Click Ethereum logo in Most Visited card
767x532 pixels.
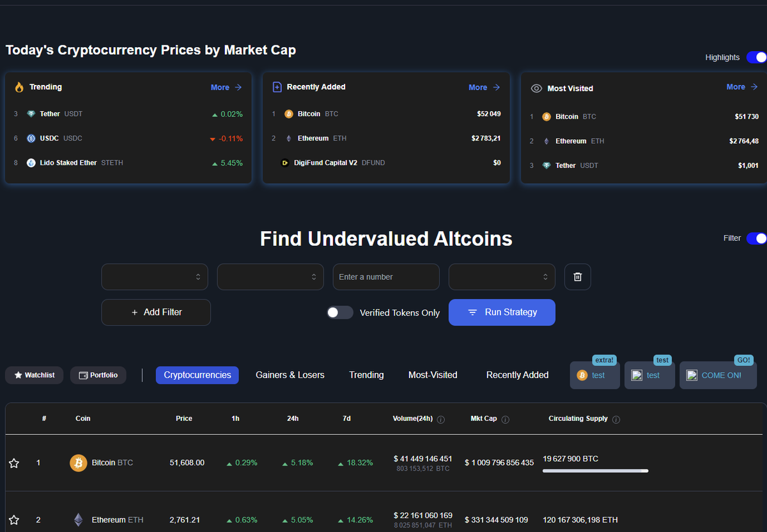point(546,141)
